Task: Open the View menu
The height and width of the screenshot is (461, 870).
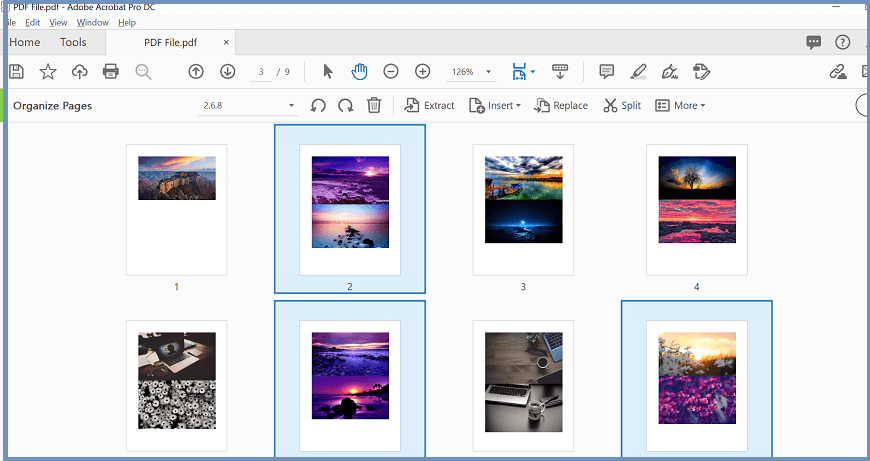Action: 58,23
